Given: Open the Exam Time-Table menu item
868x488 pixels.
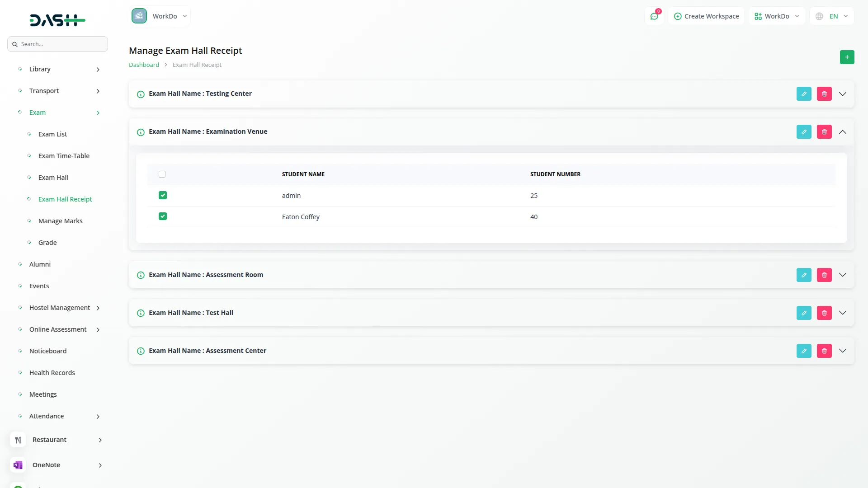Looking at the screenshot, I should click(64, 155).
